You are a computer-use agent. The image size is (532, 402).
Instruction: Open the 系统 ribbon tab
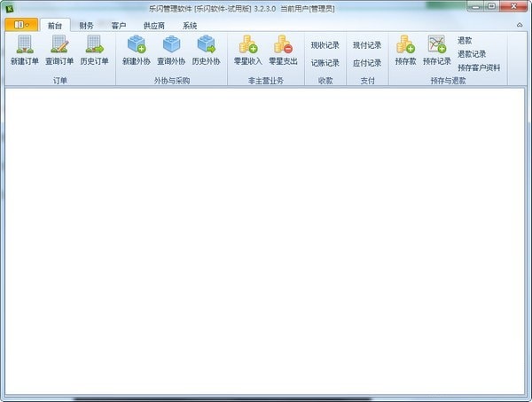point(190,26)
